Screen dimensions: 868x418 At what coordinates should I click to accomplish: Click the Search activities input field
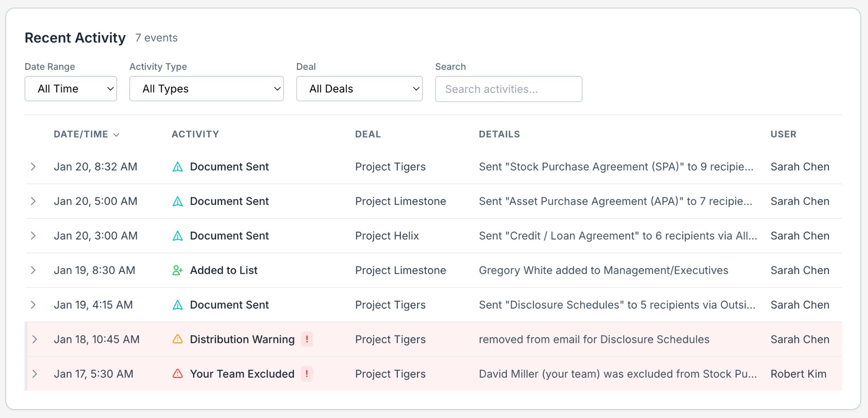click(x=508, y=89)
